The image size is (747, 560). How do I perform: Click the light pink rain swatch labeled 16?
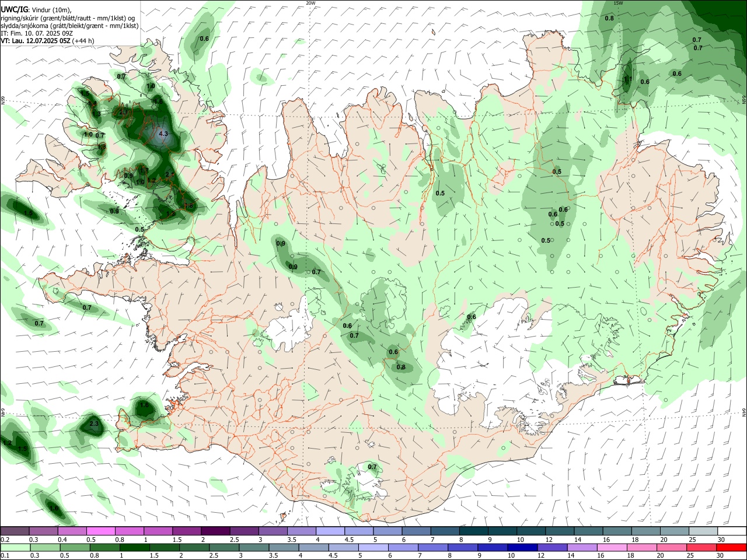612,547
